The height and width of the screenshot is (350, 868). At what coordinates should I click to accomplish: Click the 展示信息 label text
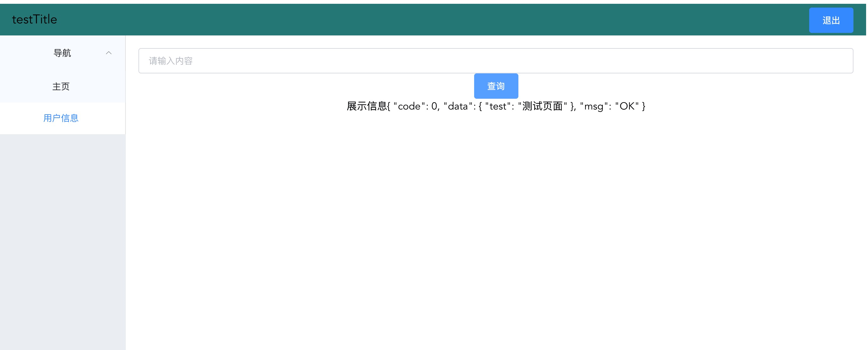click(366, 106)
